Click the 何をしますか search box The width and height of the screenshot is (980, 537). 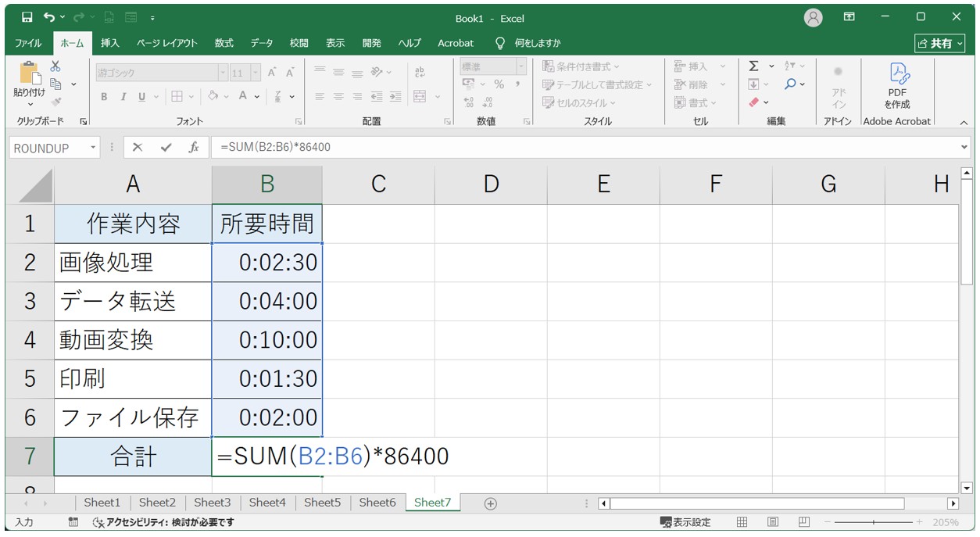click(x=528, y=43)
